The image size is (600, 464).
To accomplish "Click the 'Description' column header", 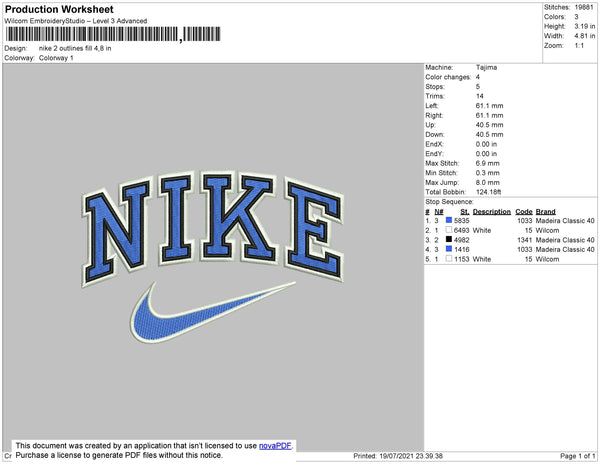I will tap(492, 212).
